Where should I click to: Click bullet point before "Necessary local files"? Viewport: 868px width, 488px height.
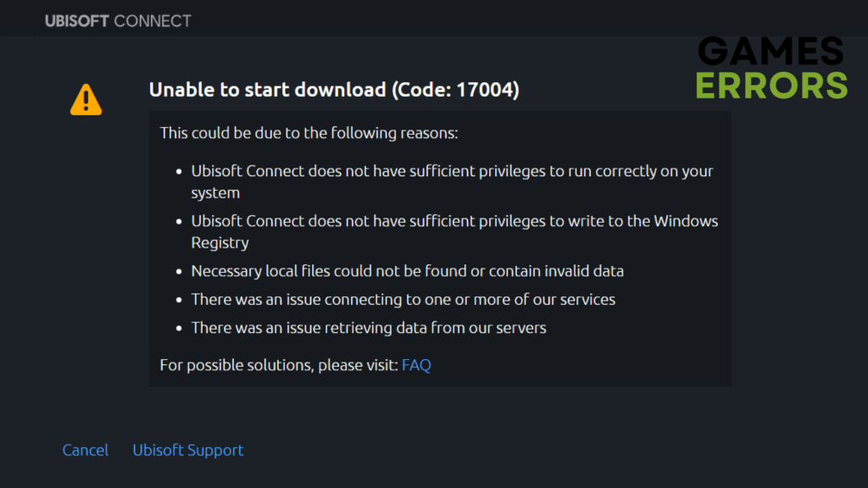(179, 272)
